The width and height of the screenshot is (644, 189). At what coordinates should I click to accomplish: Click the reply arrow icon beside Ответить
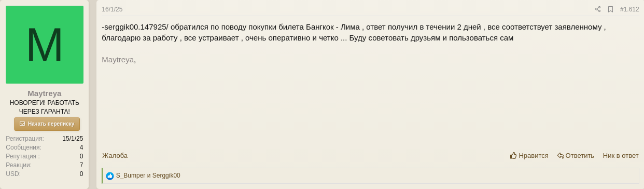pyautogui.click(x=561, y=155)
